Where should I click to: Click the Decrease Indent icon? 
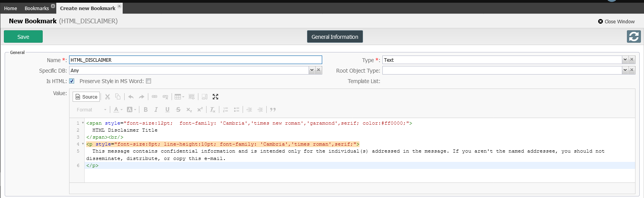pos(249,110)
